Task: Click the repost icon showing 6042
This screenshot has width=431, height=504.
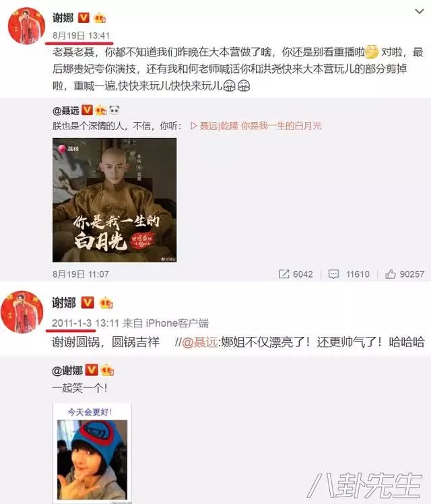Action: click(x=284, y=274)
